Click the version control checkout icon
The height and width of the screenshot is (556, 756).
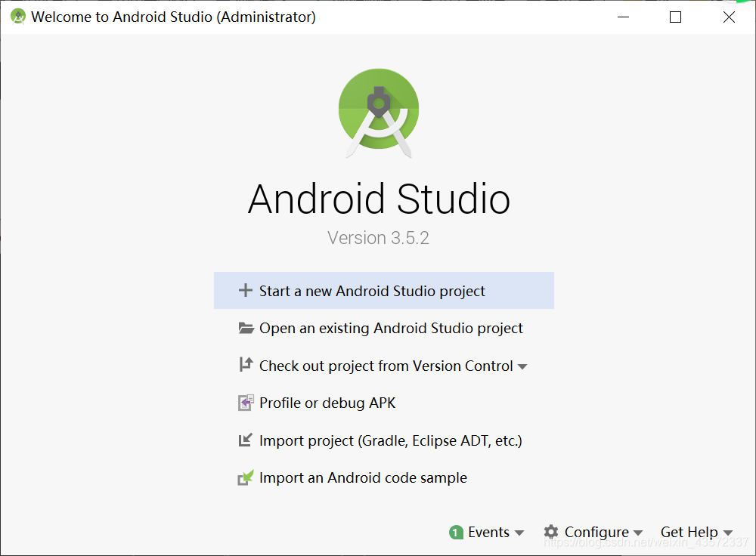pyautogui.click(x=246, y=365)
